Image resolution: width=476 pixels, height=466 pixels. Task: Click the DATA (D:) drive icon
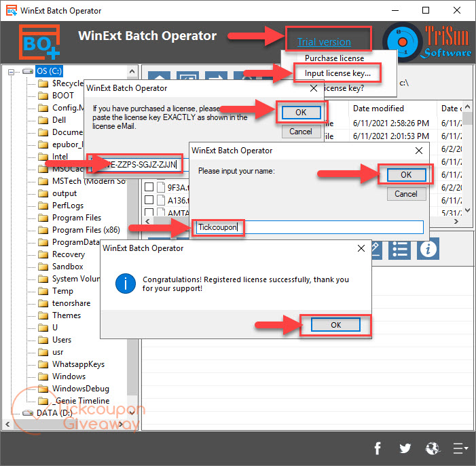click(28, 413)
